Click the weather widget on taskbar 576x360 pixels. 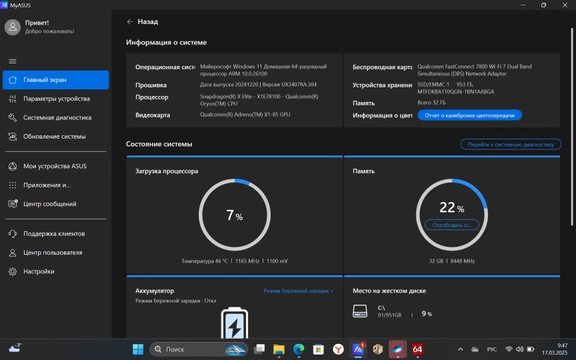tap(15, 348)
